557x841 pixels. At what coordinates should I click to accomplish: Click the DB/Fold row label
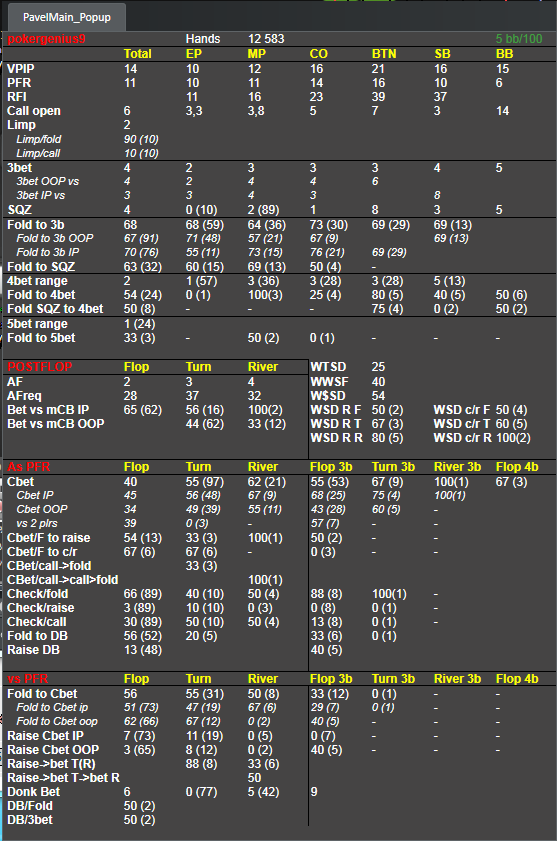tap(30, 806)
